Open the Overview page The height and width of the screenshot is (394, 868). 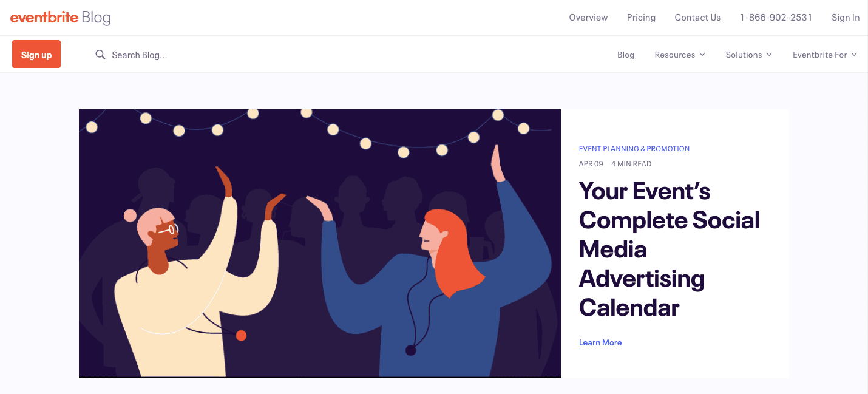[588, 17]
